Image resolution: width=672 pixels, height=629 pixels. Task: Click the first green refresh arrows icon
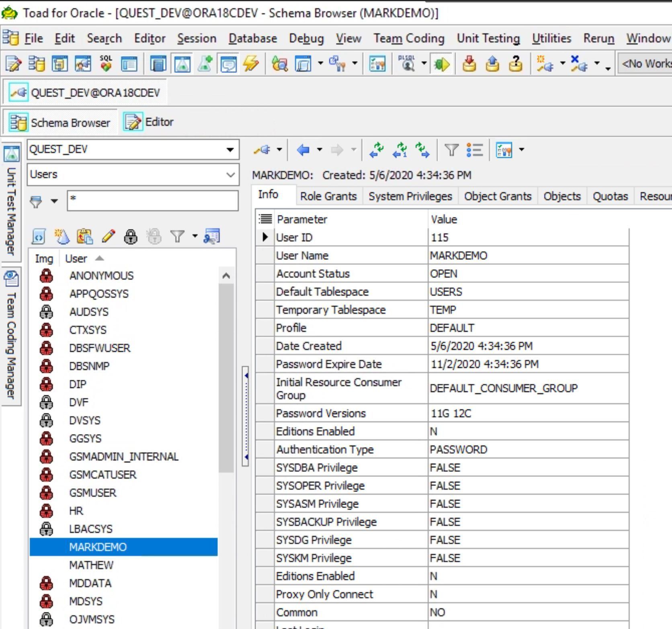pyautogui.click(x=377, y=150)
